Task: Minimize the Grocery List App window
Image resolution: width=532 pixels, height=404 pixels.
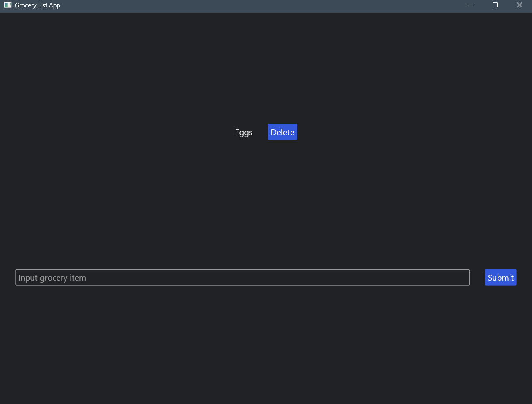Action: [471, 5]
